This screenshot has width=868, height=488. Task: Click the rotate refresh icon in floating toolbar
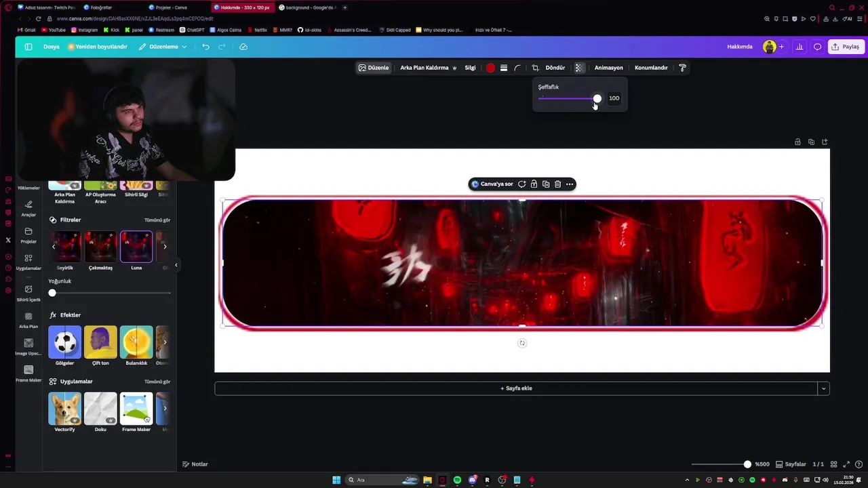[x=521, y=184]
